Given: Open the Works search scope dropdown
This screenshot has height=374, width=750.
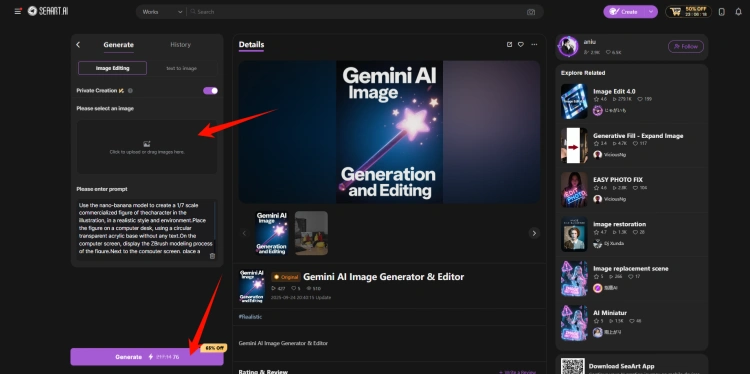Looking at the screenshot, I should [162, 12].
